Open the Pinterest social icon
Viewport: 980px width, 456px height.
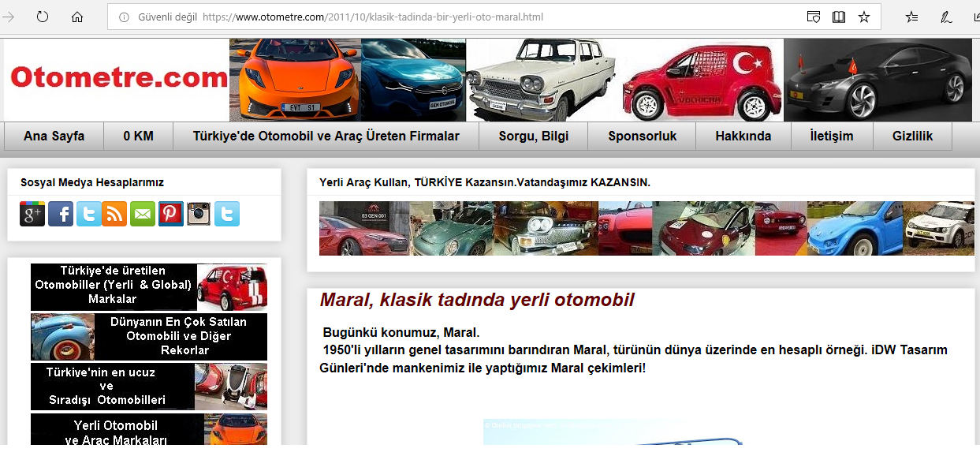tap(171, 214)
